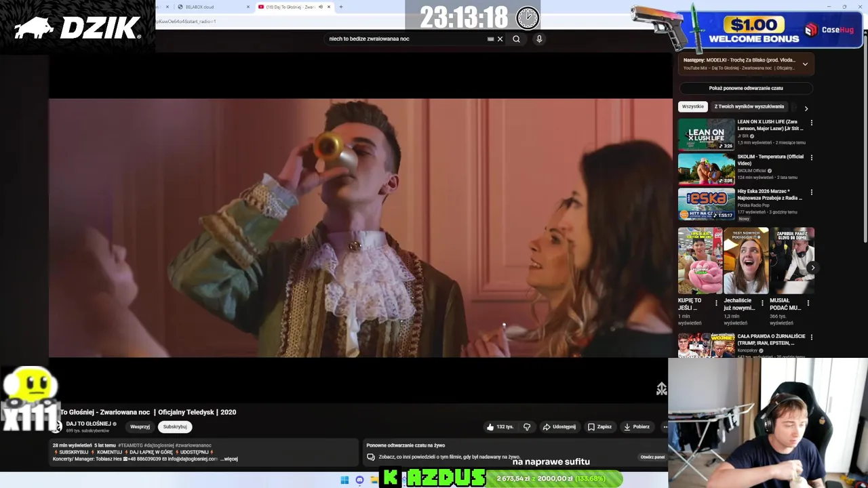This screenshot has height=488, width=868.
Task: Click the video title 'Zwariowana noc | Oficjalny Teledysk'
Action: click(148, 412)
